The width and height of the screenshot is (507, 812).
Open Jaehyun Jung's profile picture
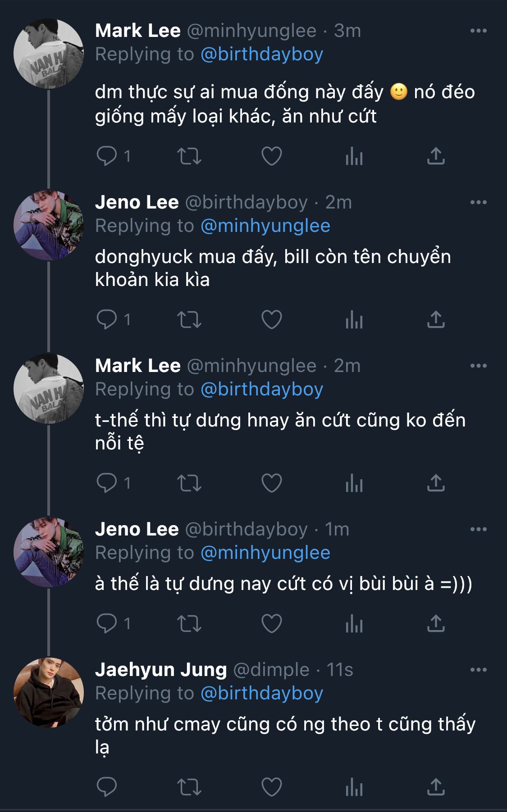click(49, 692)
